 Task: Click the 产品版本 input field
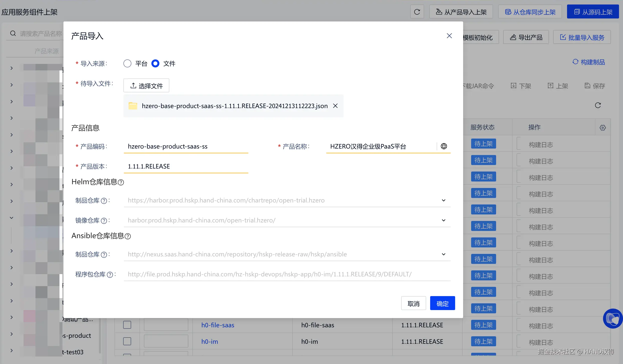pos(186,166)
